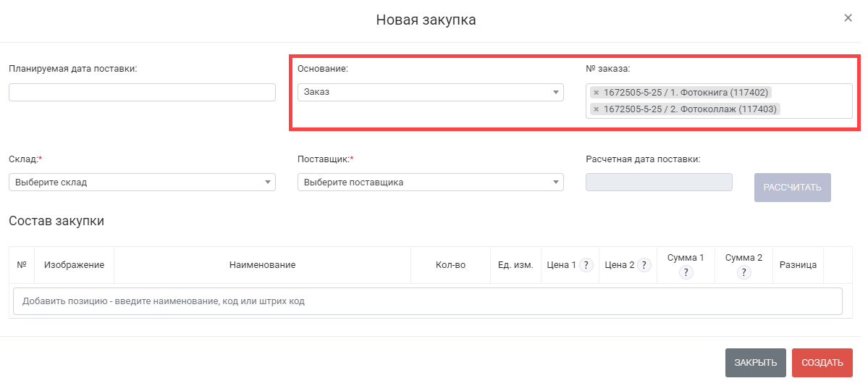Click the ЗАКРЫТЬ button
868x386 pixels.
[755, 363]
